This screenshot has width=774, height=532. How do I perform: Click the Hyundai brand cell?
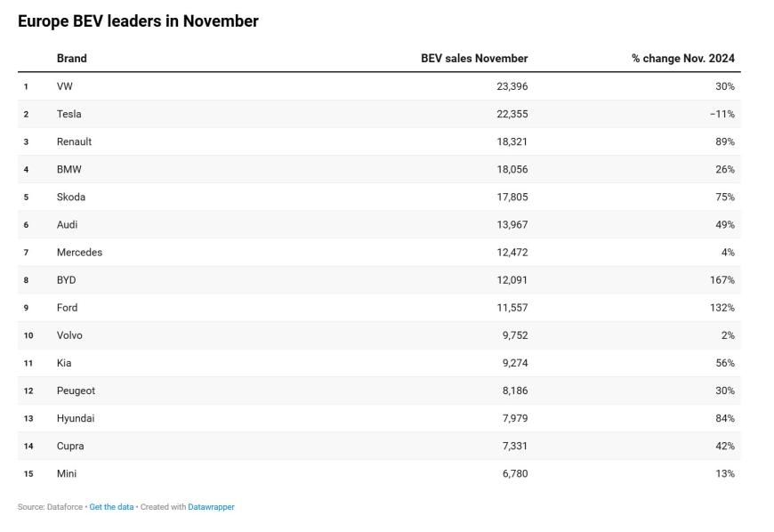click(76, 418)
